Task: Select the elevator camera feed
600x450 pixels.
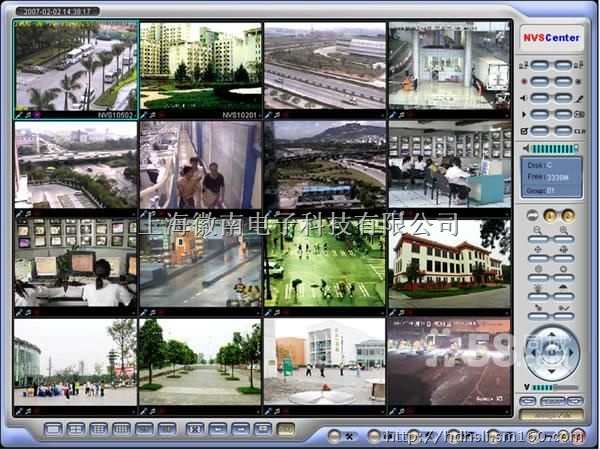Action: [x=201, y=165]
